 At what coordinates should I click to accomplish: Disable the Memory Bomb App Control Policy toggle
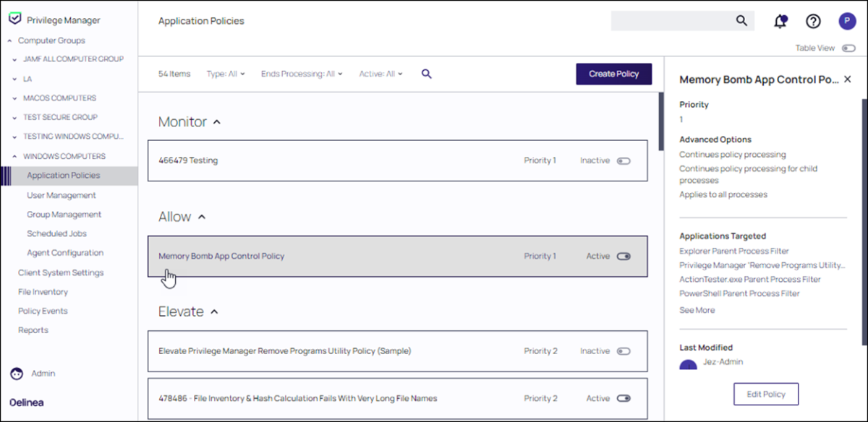[x=624, y=257]
